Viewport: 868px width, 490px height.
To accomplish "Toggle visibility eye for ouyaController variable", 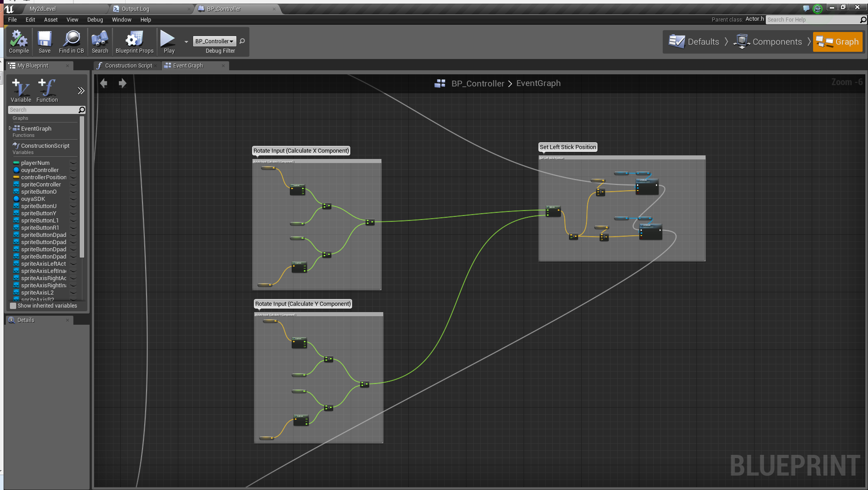I will [73, 170].
